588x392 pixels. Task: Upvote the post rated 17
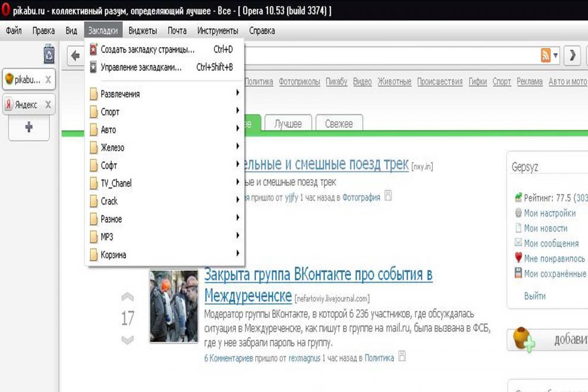point(128,297)
